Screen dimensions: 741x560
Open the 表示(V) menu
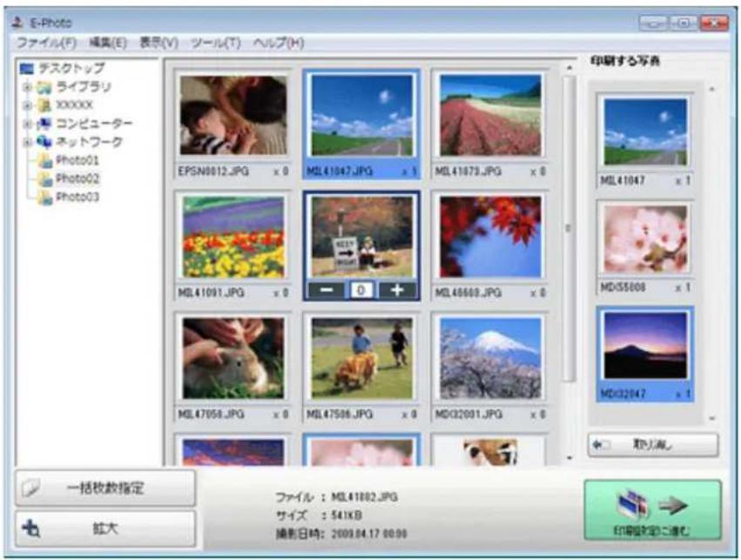click(158, 42)
